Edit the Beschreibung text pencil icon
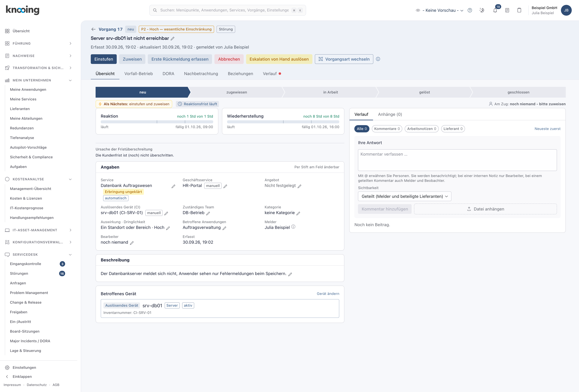 (290, 274)
